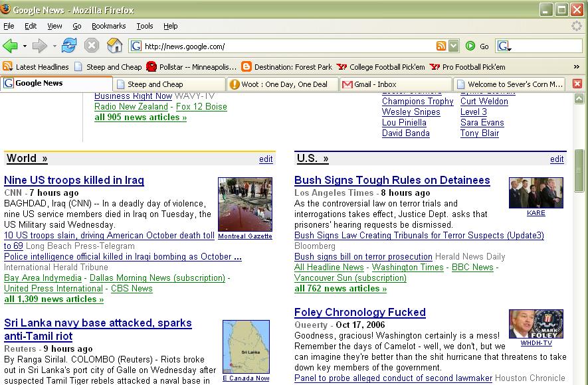Click the green Back arrow button
Screen dimensions: 588x385
point(11,46)
